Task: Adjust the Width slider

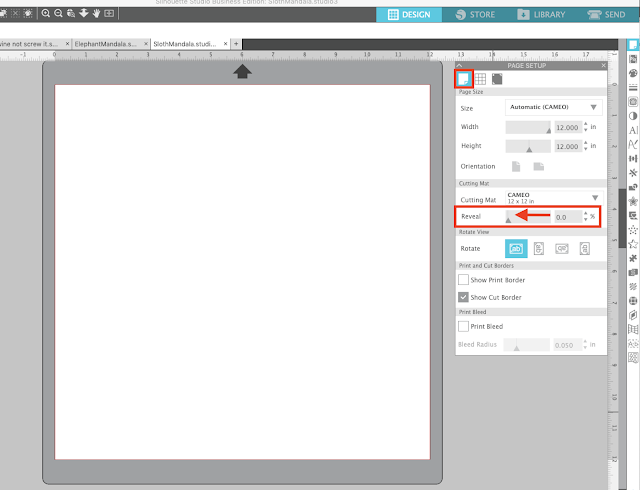Action: click(x=528, y=127)
